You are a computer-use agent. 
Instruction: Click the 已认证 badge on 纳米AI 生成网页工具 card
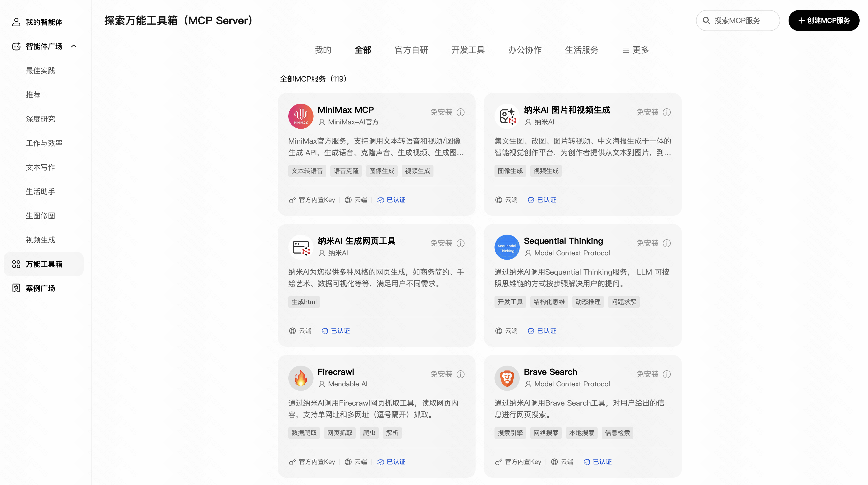[x=336, y=331]
